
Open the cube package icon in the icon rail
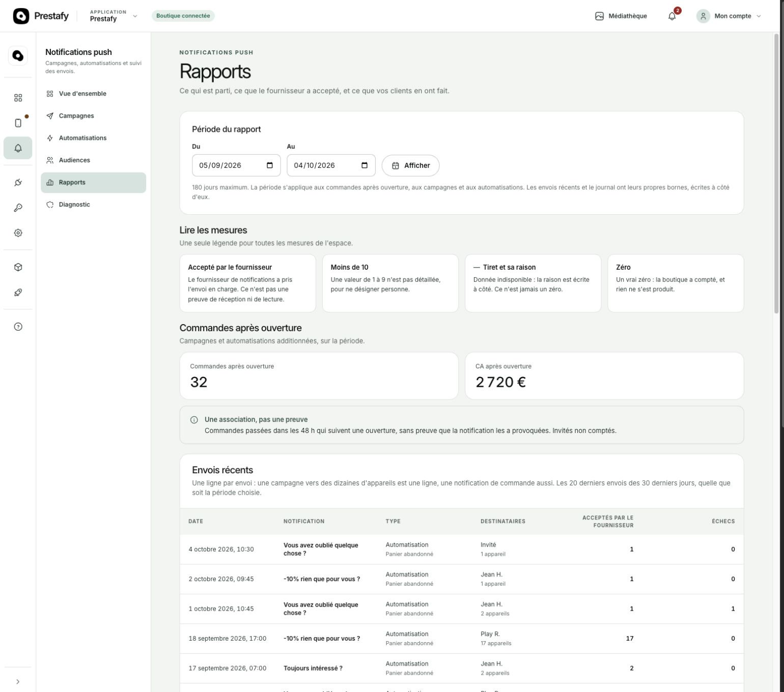18,267
